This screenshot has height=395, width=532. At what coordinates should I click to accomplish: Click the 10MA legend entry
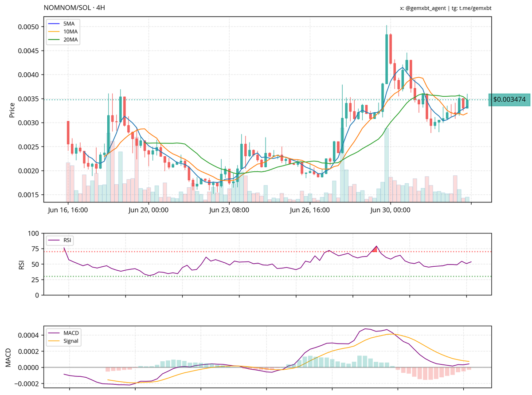tap(63, 32)
